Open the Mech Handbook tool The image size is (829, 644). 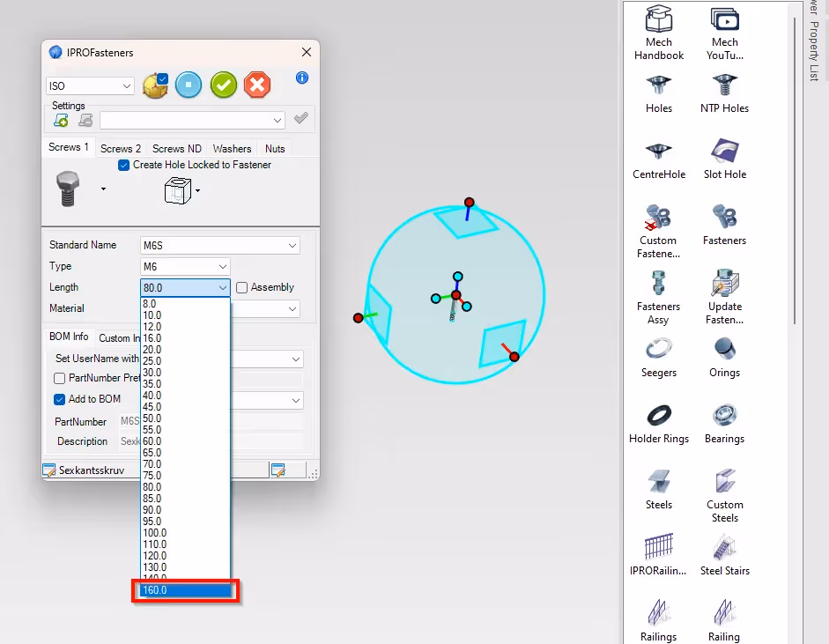(659, 33)
